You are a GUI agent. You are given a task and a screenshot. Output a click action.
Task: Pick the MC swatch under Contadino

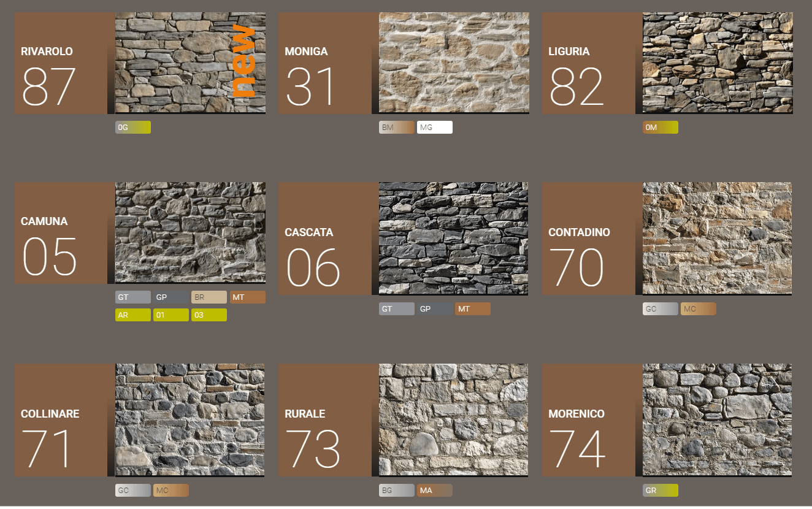pos(699,309)
